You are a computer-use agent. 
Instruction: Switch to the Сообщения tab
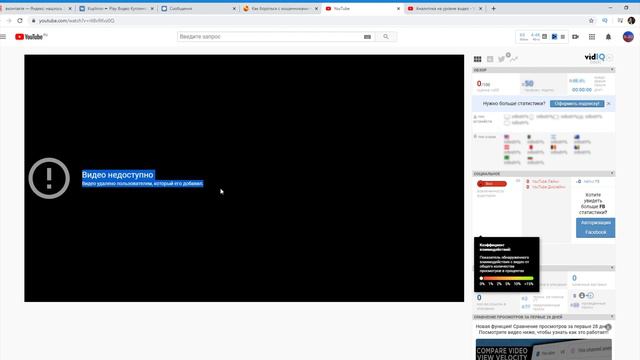click(x=199, y=8)
